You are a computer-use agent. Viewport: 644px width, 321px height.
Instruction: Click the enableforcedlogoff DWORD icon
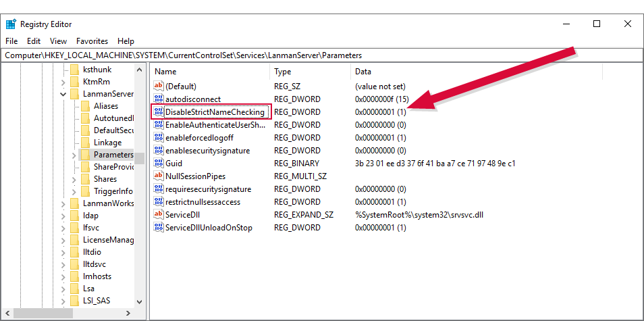click(x=158, y=137)
